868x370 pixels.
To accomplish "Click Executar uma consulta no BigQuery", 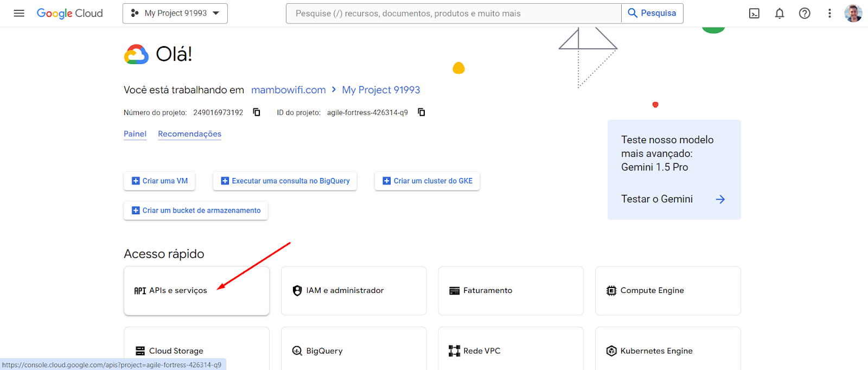I will tap(285, 181).
